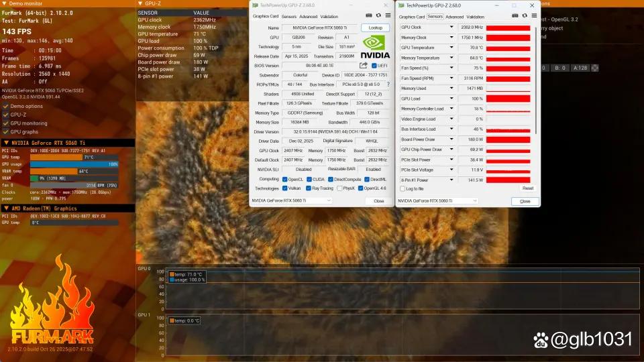Click the screenshot camera icon in left GPU-Z window

pos(369,15)
